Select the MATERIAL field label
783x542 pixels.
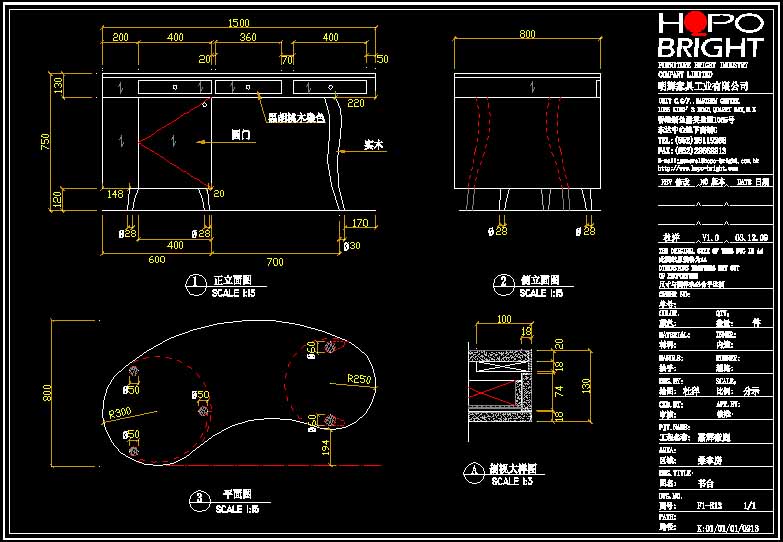click(674, 335)
